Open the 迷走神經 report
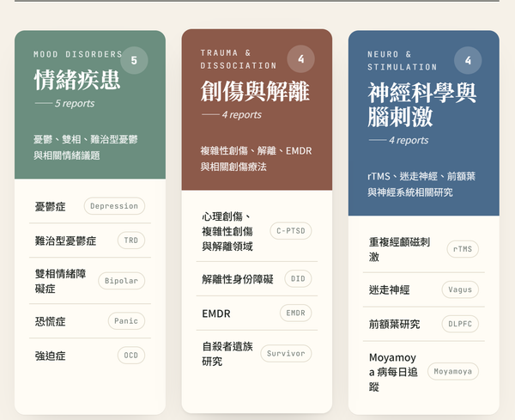515x420 pixels. 424,289
